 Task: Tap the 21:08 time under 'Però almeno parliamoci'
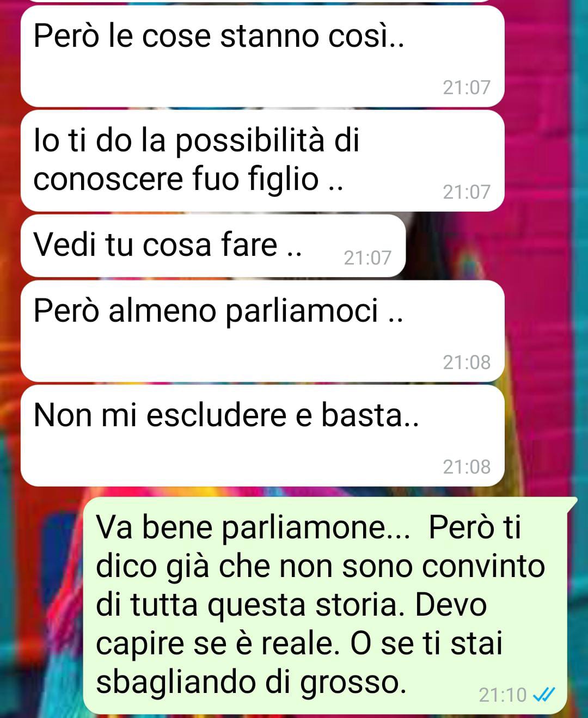467,362
